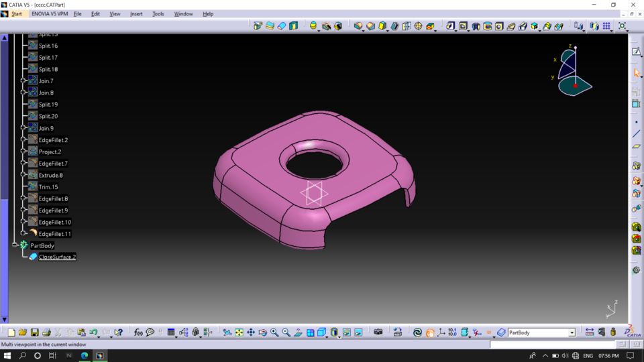Save the part with the Save icon
The image size is (644, 362).
point(35,333)
